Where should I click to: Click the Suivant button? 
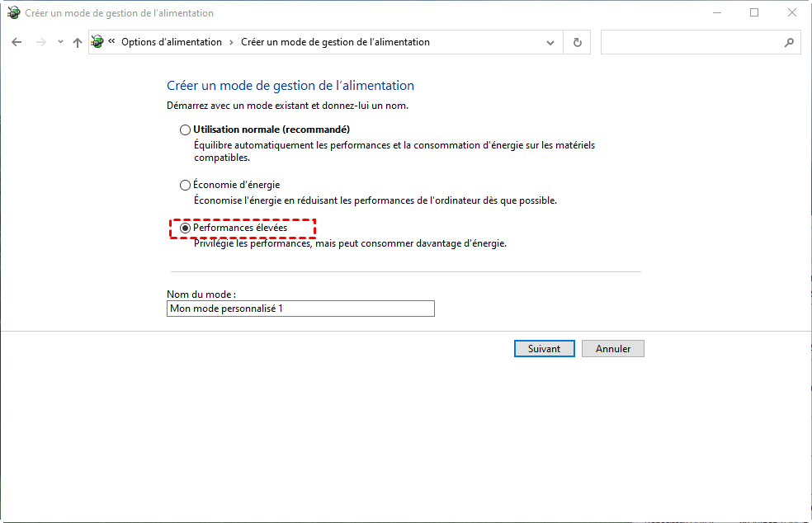(545, 348)
